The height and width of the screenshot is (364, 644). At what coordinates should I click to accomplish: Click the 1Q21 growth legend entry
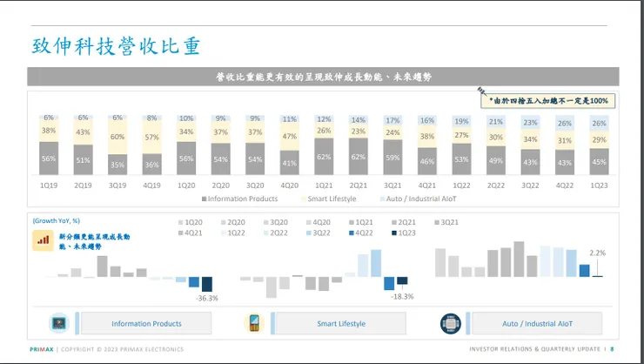(360, 222)
